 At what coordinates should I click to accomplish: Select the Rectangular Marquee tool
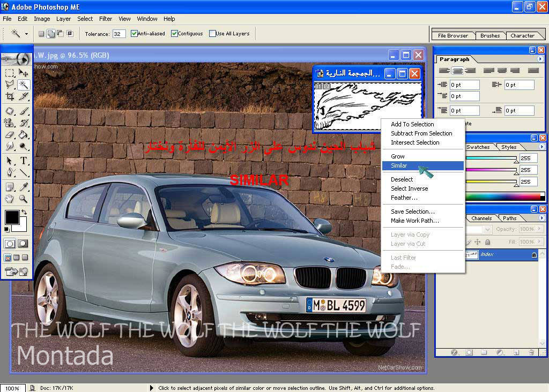10,73
